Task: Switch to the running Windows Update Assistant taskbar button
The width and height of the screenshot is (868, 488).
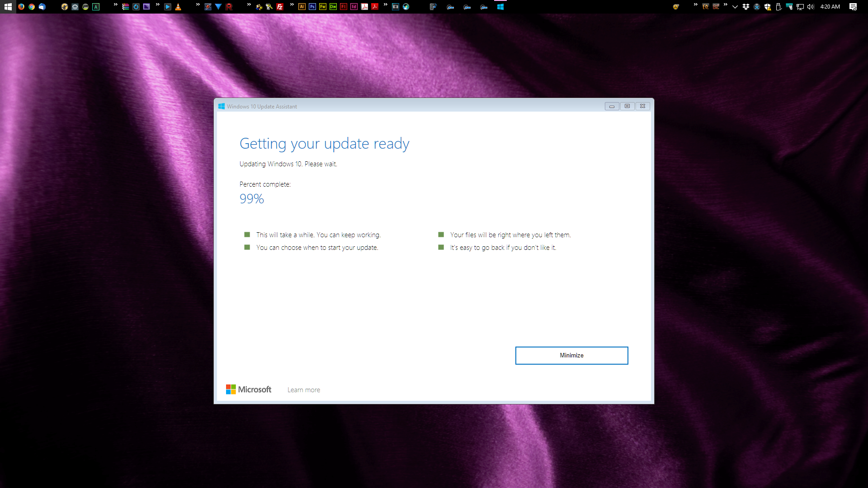Action: tap(500, 7)
